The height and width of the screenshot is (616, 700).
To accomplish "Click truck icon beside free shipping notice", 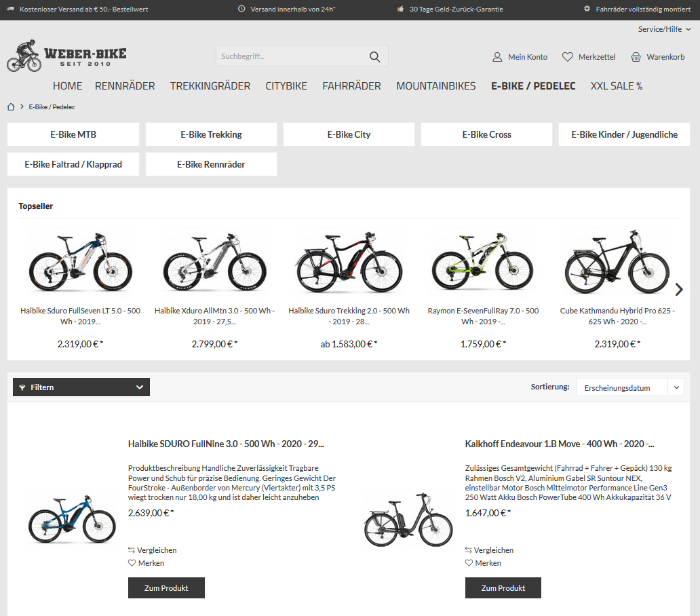I will coord(11,9).
